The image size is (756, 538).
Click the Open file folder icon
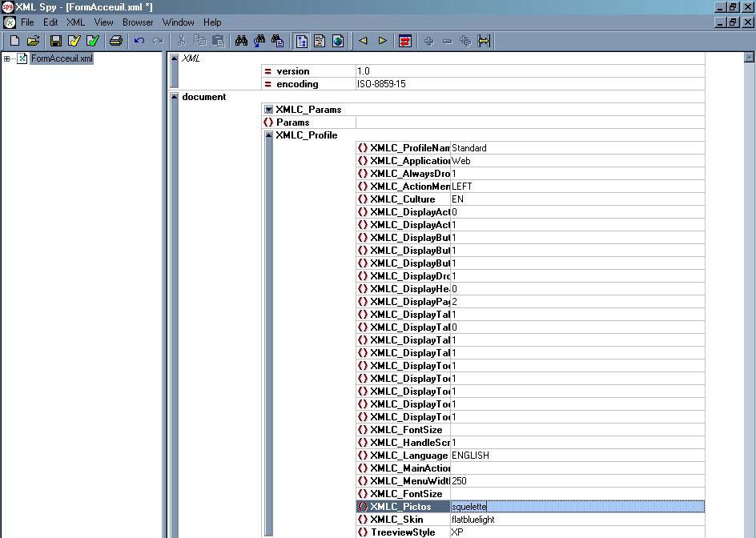[x=34, y=41]
